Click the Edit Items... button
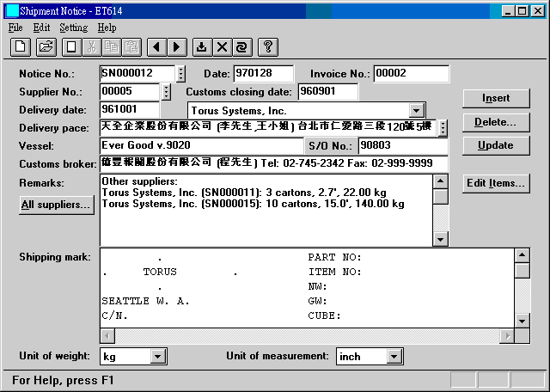 495,183
